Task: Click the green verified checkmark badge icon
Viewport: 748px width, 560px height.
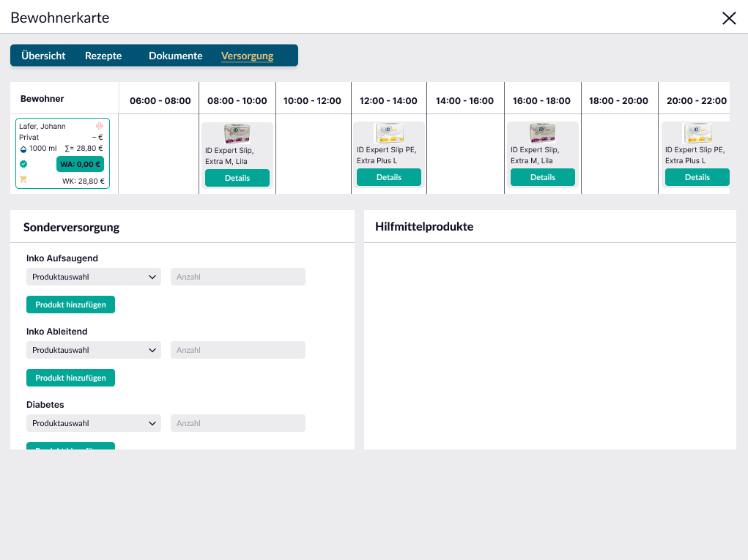Action: pos(23,164)
